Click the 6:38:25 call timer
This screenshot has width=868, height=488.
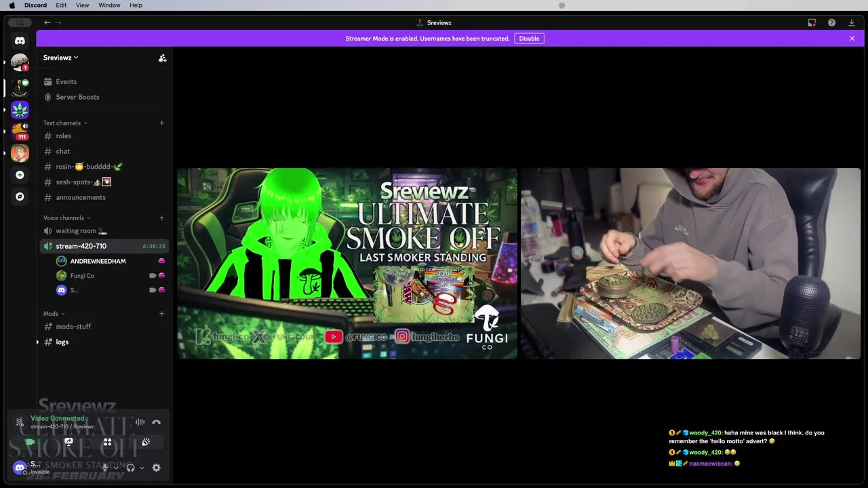[x=154, y=246]
